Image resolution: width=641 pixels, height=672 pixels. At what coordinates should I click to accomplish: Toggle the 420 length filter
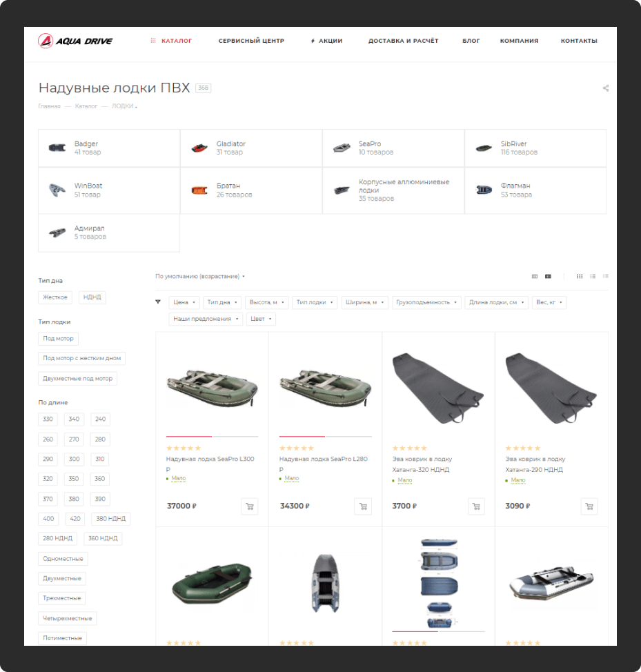click(x=75, y=519)
